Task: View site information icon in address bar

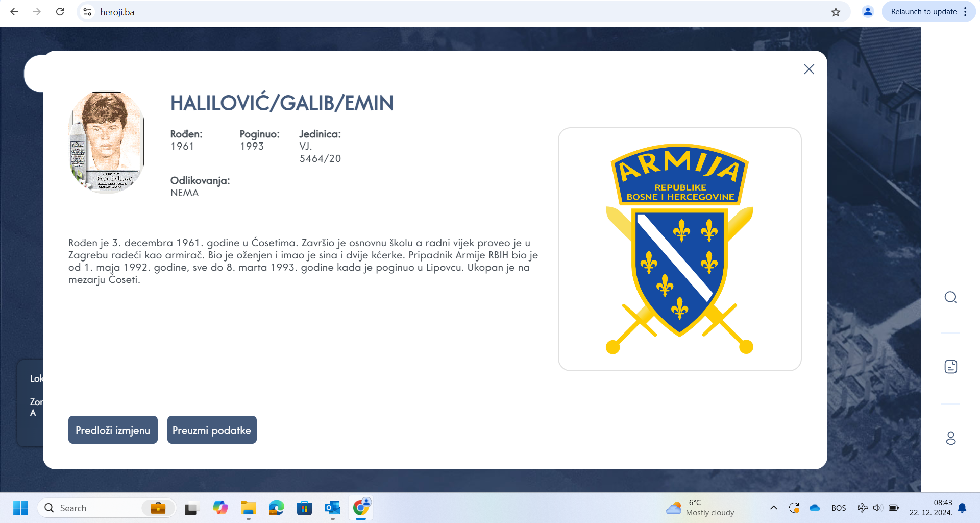Action: [x=88, y=12]
